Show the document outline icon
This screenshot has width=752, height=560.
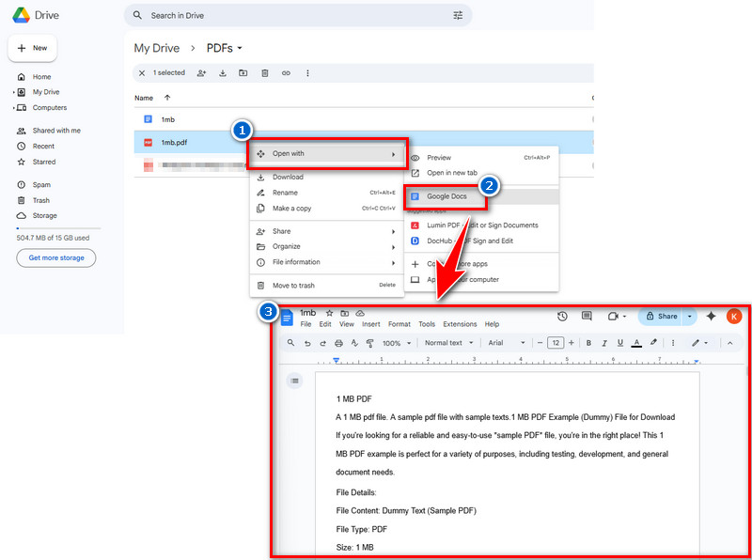(x=294, y=381)
